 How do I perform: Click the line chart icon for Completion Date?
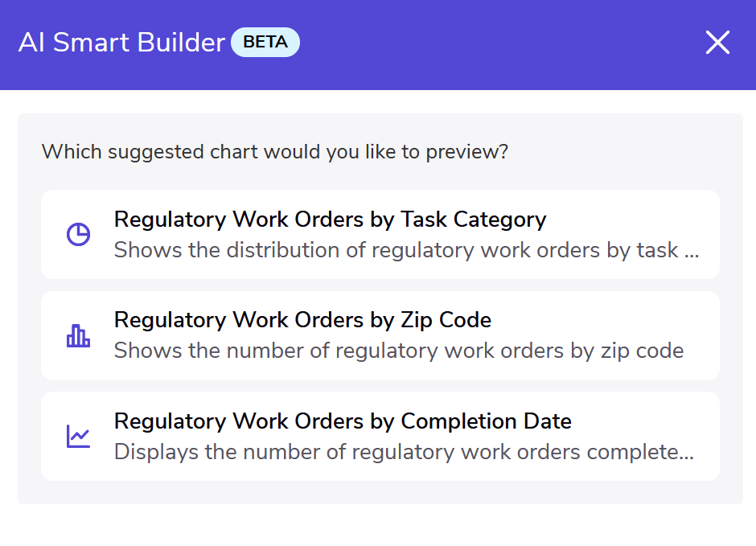click(x=78, y=437)
